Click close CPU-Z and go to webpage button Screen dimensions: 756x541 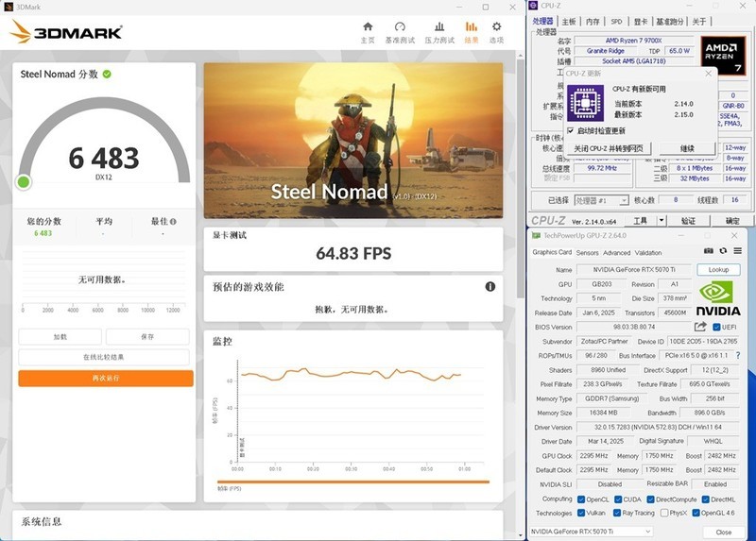click(609, 148)
